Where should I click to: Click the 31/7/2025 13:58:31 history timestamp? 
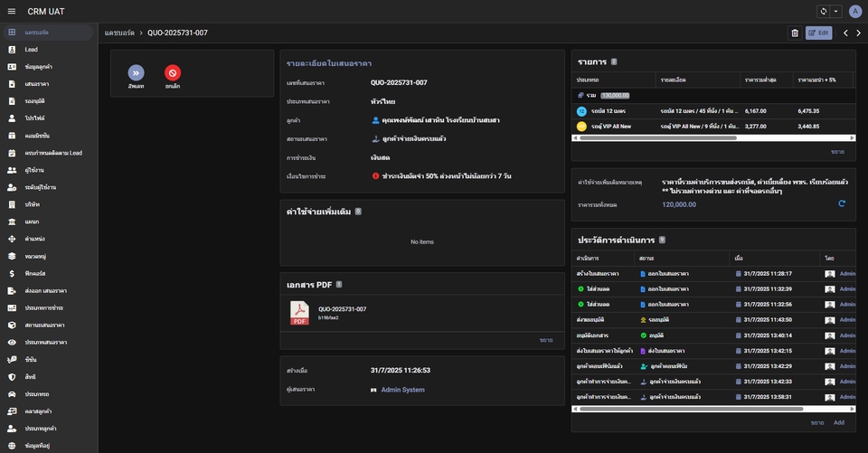(x=768, y=397)
